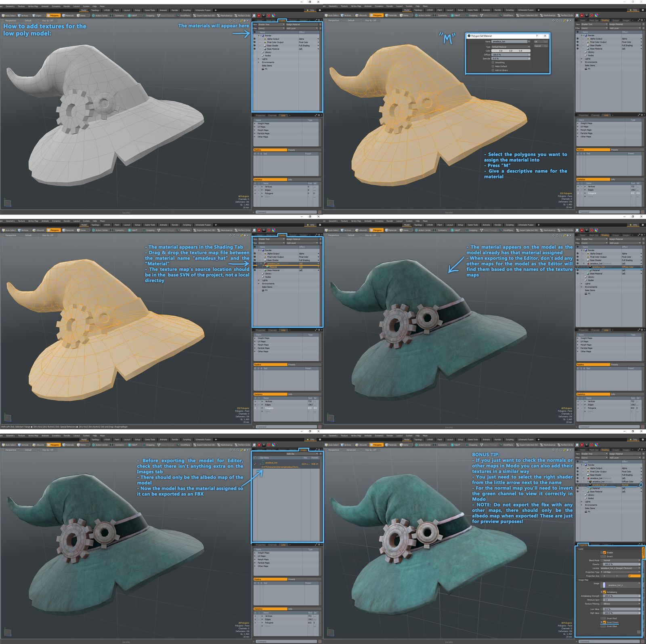Screen dimensions: 646x644
Task: Click Vertices mode in the BONUS TIP screenshot
Action: pyautogui.click(x=346, y=445)
